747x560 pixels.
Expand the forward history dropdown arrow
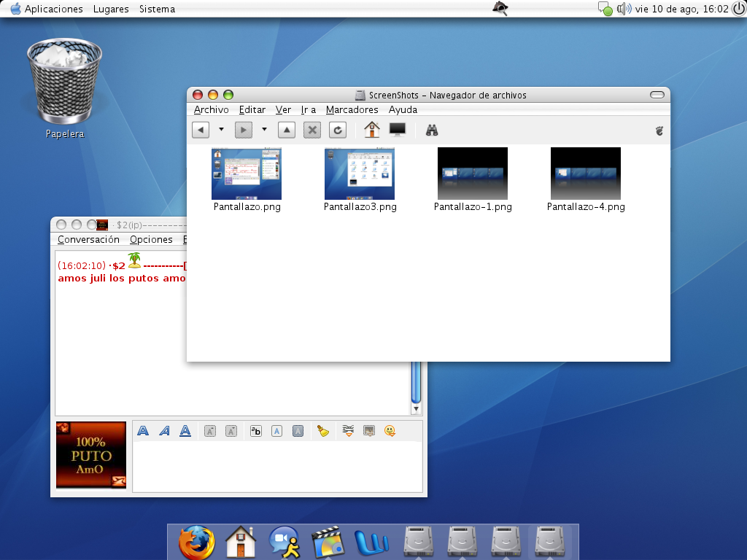coord(264,129)
